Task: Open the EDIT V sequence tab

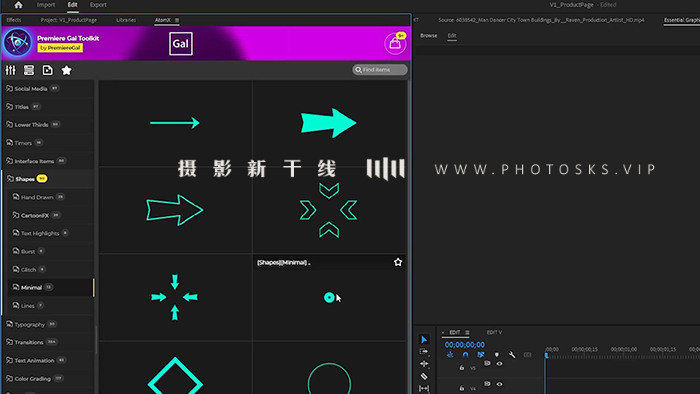Action: tap(494, 332)
